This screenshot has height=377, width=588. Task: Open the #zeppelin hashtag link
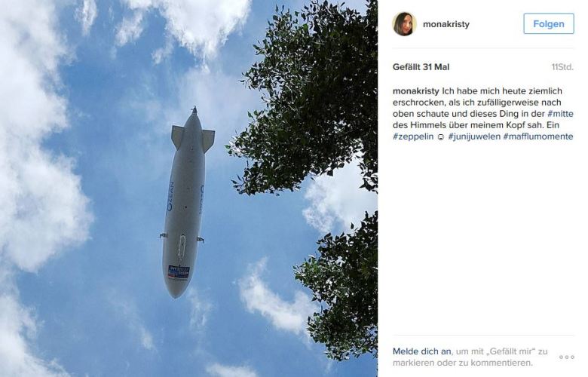pos(413,136)
